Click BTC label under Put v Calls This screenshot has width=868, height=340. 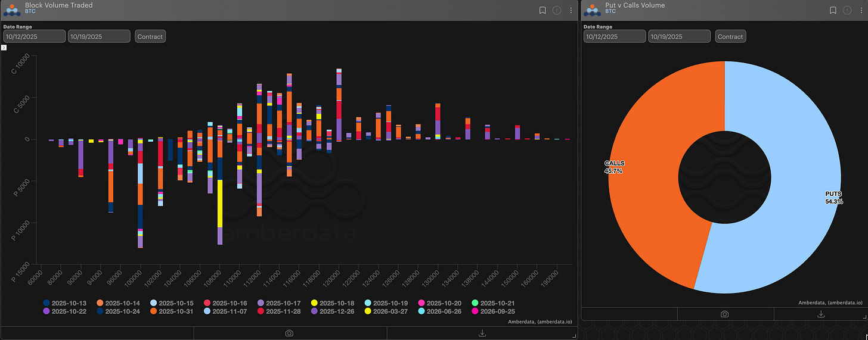[609, 11]
